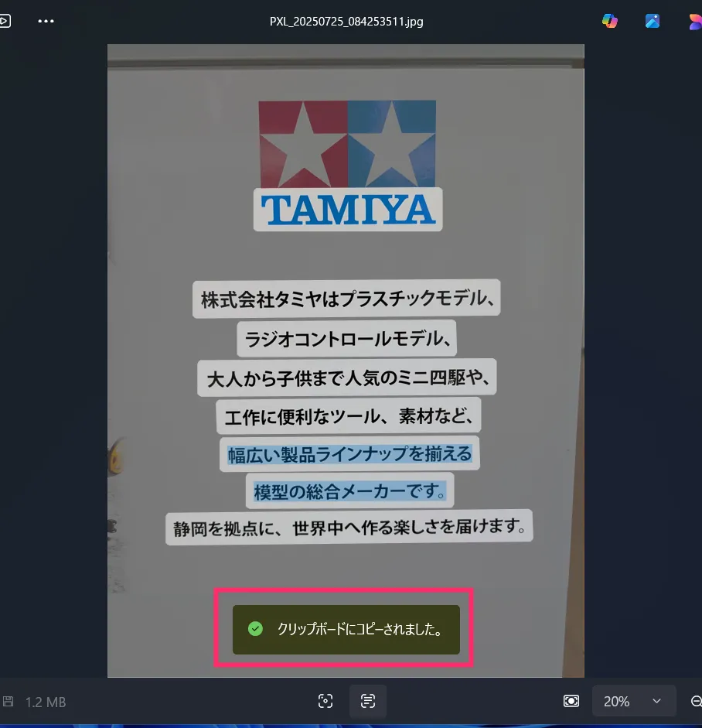Click the disk icon beside 1.2 MB
Image resolution: width=702 pixels, height=728 pixels.
(x=8, y=701)
